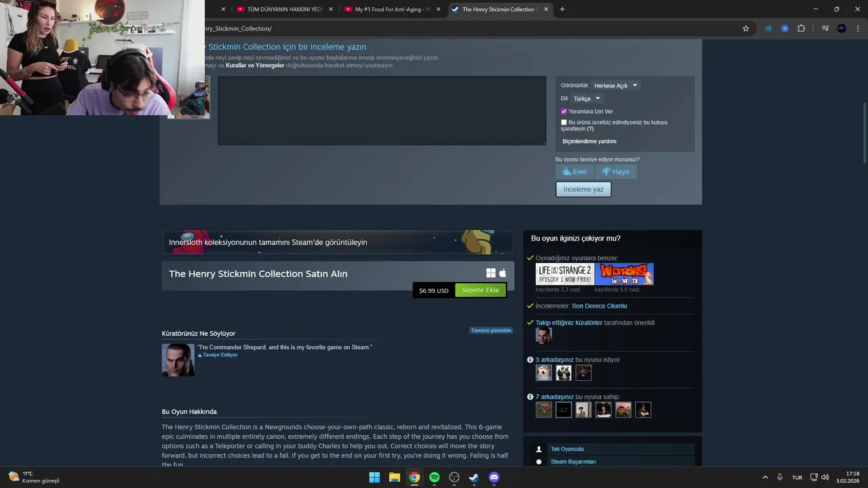Click the volume speaker tray icon
Image resolution: width=868 pixels, height=488 pixels.
click(x=825, y=477)
